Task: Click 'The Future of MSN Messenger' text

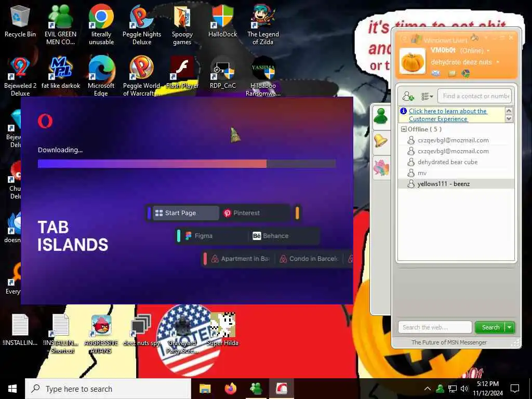Action: [448, 342]
